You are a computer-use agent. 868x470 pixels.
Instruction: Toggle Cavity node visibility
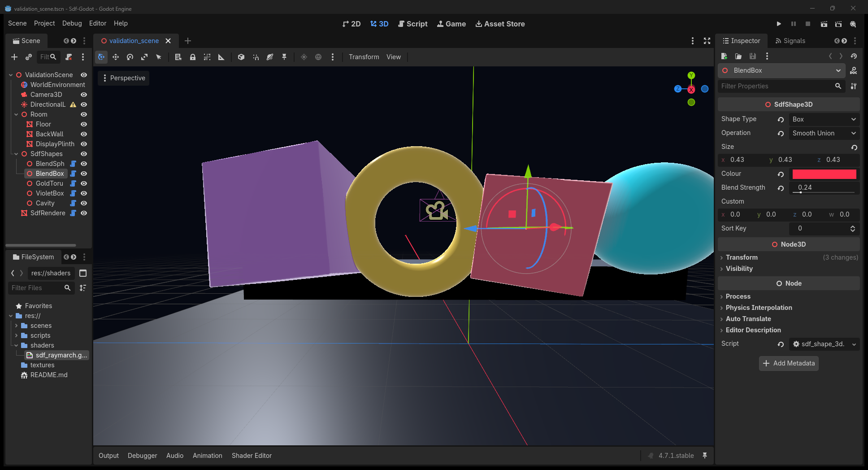tap(84, 203)
